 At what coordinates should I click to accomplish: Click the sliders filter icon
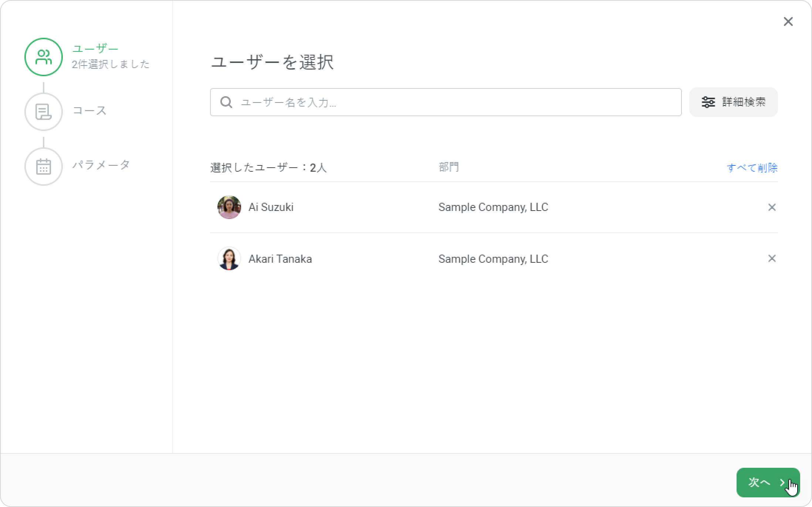708,102
